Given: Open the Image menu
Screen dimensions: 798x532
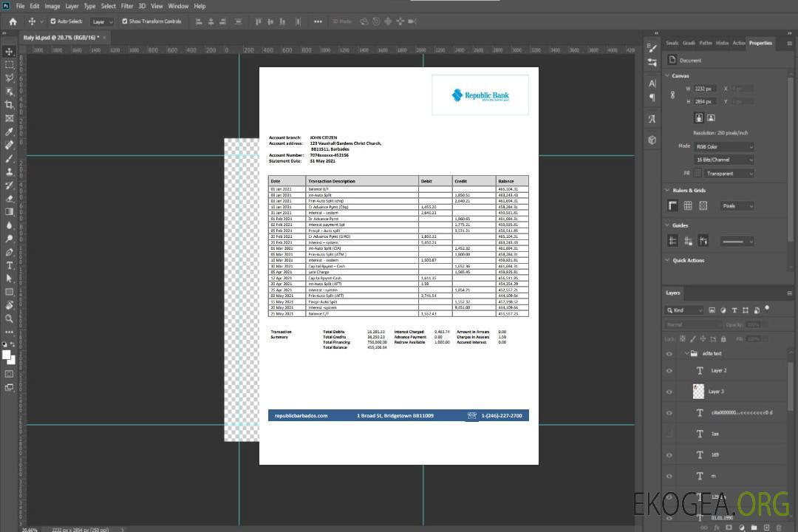Looking at the screenshot, I should click(x=52, y=6).
